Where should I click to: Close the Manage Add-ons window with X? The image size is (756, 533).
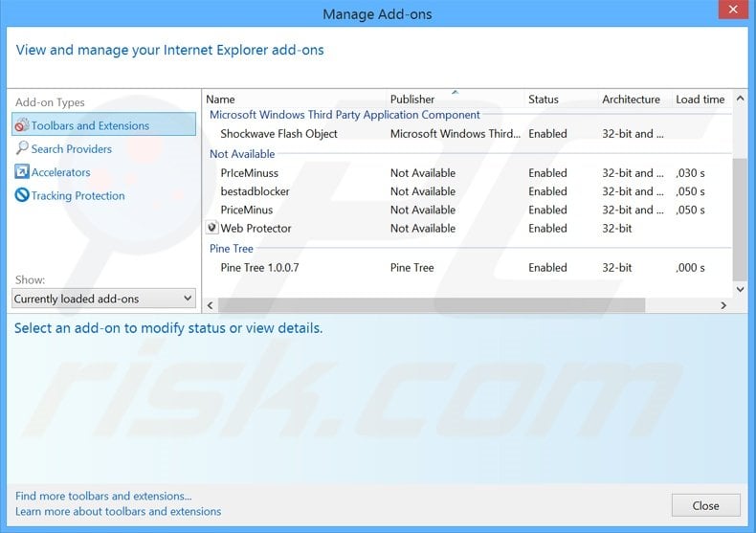click(x=733, y=10)
